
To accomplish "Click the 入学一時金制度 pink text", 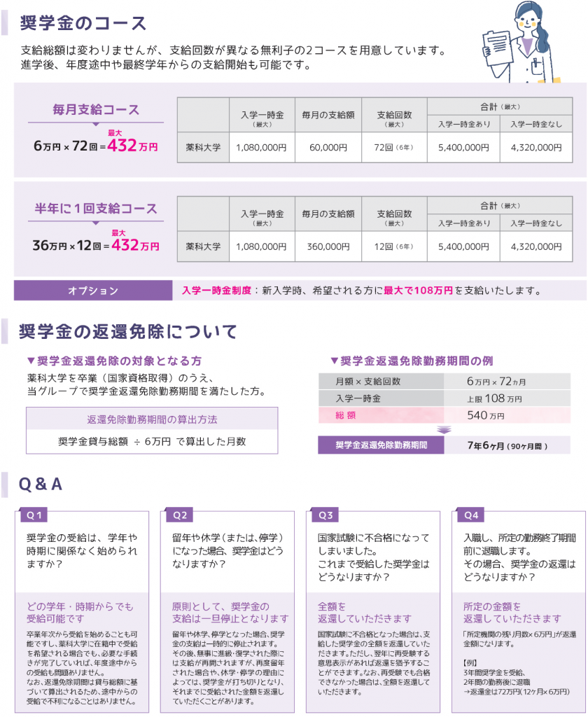I will point(216,291).
